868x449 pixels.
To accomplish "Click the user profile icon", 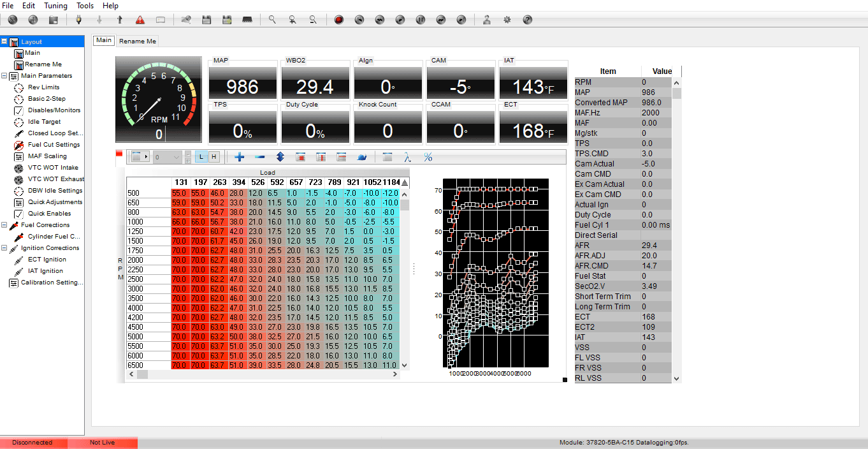I will pyautogui.click(x=486, y=20).
